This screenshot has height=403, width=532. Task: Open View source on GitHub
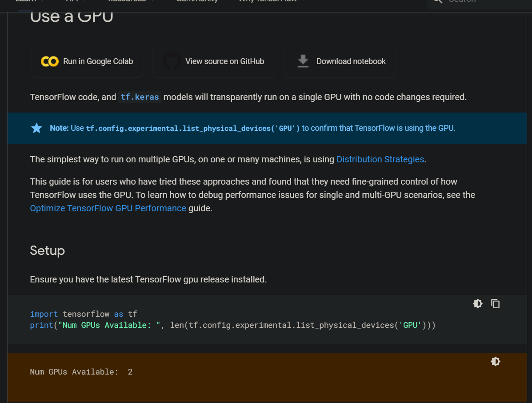[x=214, y=61]
